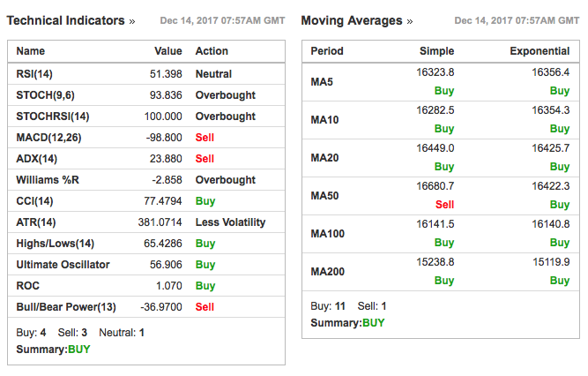Open the Technical Indicators heading link
The height and width of the screenshot is (376, 588).
point(65,20)
